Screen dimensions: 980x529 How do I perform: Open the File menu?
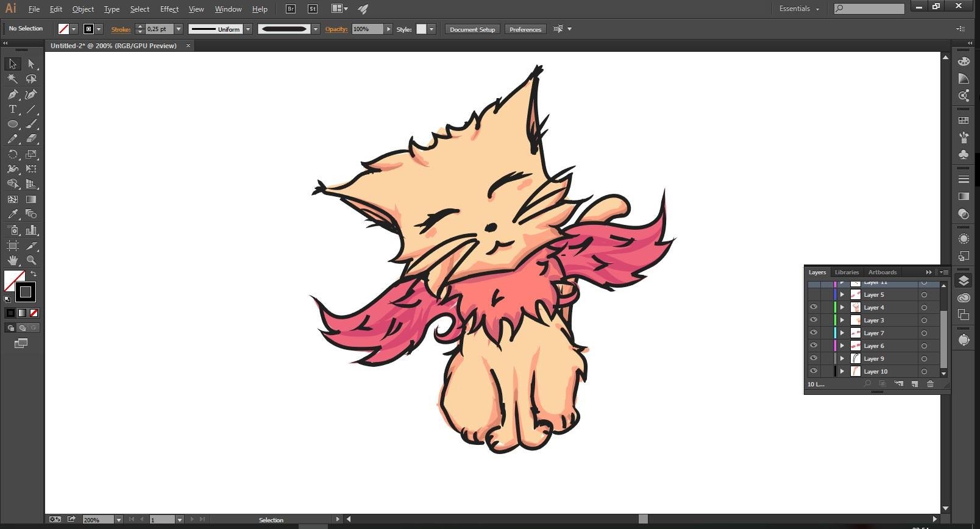click(34, 9)
